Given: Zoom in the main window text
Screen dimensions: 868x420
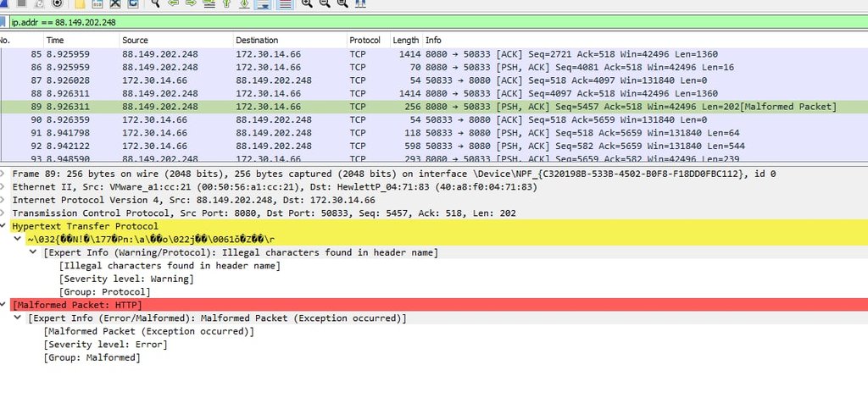Looking at the screenshot, I should pyautogui.click(x=307, y=3).
